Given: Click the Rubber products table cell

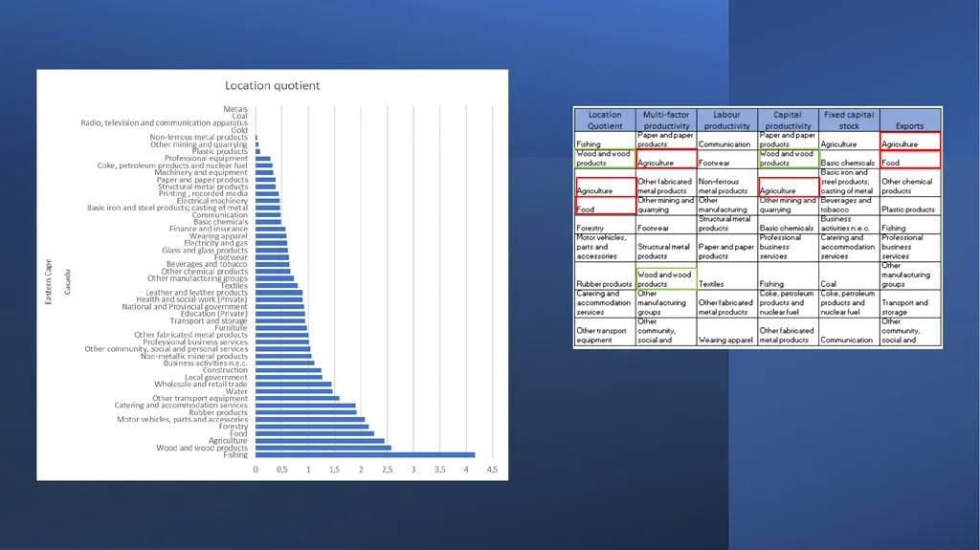Looking at the screenshot, I should tap(605, 275).
